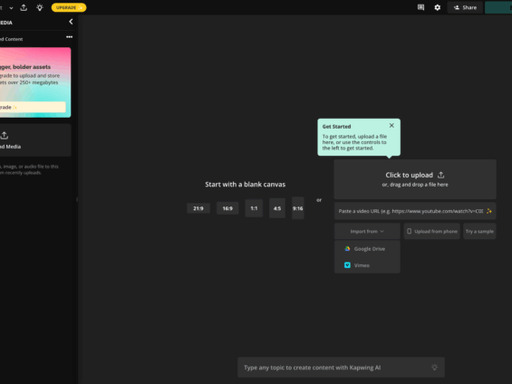Screen dimensions: 512x384
Task: Open the dropdown arrow in the top-left bar
Action: coord(11,8)
